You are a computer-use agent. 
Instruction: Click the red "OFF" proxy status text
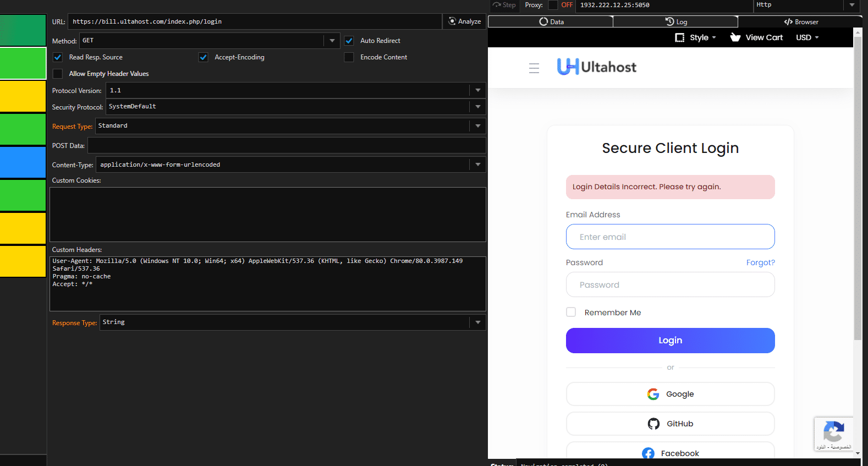[x=567, y=5]
